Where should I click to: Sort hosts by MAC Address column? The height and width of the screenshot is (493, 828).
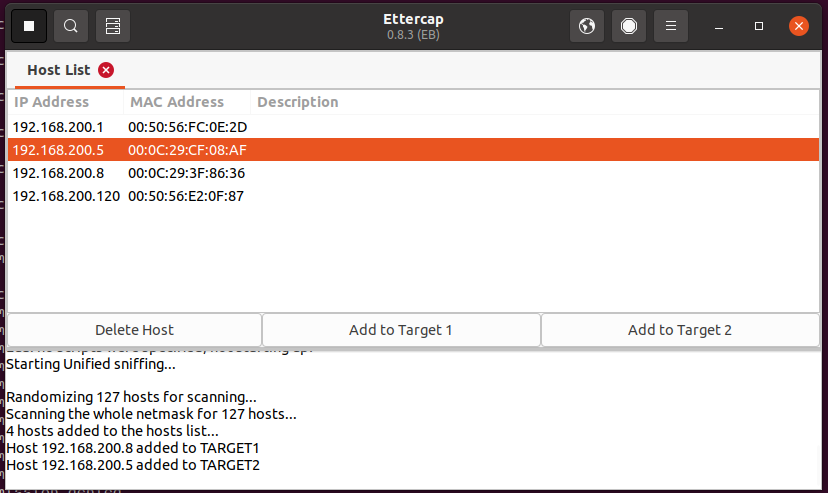[176, 102]
